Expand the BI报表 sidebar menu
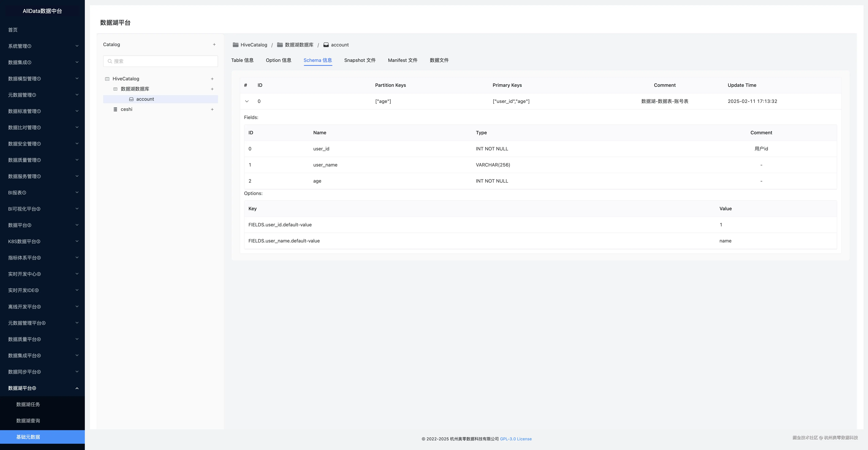The image size is (868, 450). coord(42,193)
